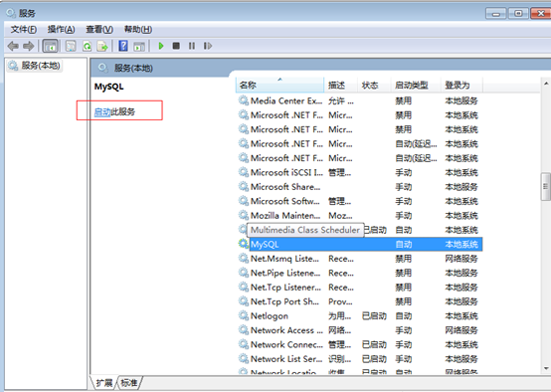Image resolution: width=551 pixels, height=392 pixels.
Task: Switch to the 扩展 tab
Action: point(104,382)
